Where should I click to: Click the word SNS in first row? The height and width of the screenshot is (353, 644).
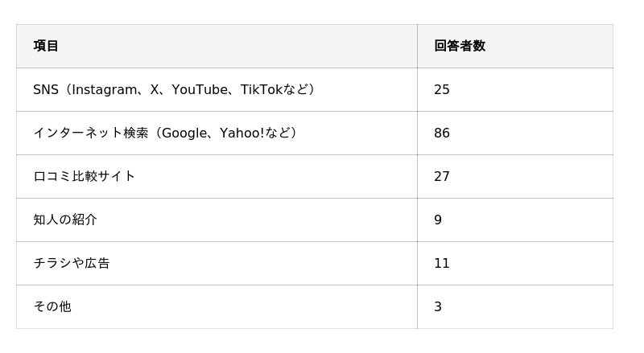[46, 89]
